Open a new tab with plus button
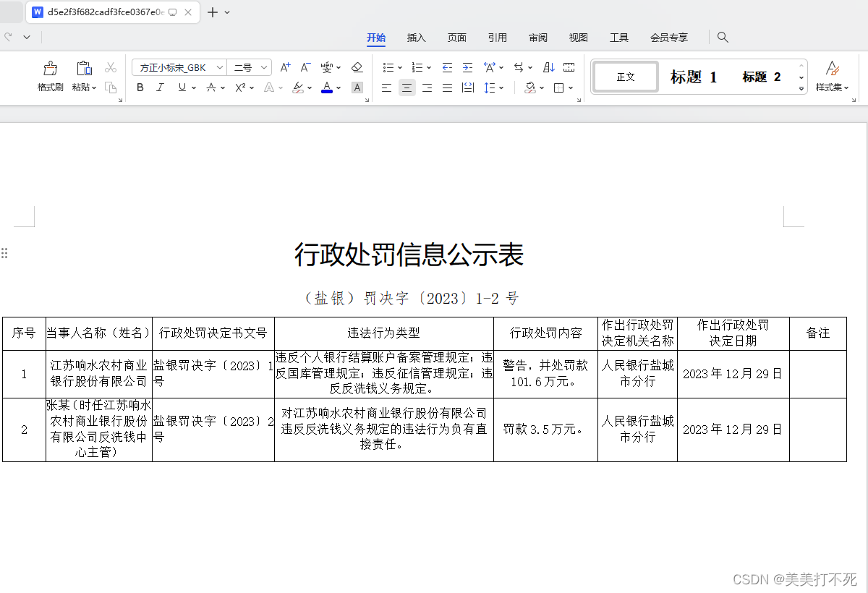 pyautogui.click(x=213, y=12)
